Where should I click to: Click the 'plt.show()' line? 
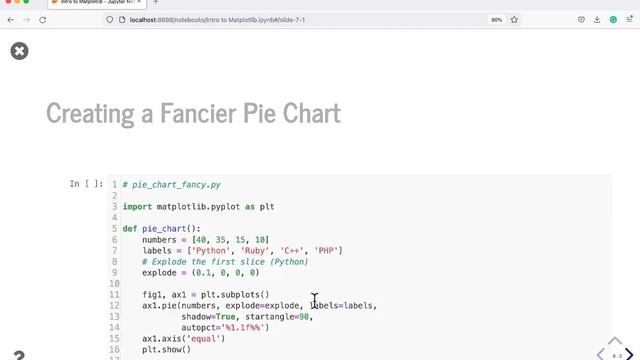point(167,350)
